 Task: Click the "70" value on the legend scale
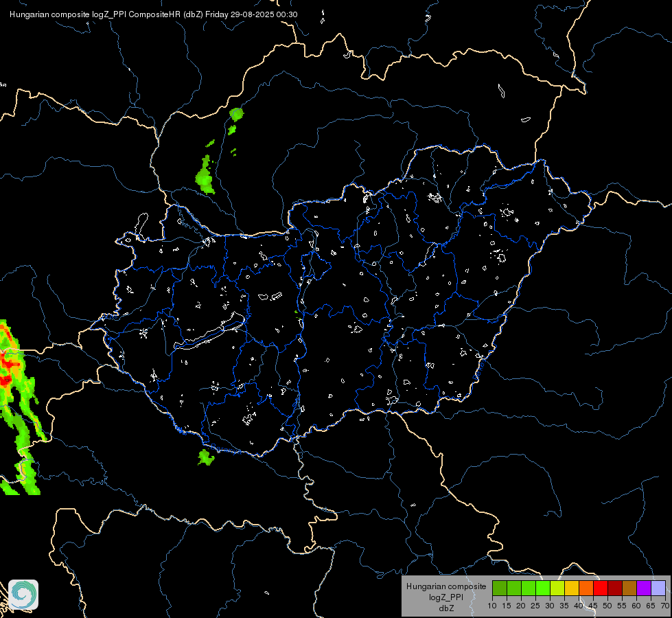tap(665, 606)
